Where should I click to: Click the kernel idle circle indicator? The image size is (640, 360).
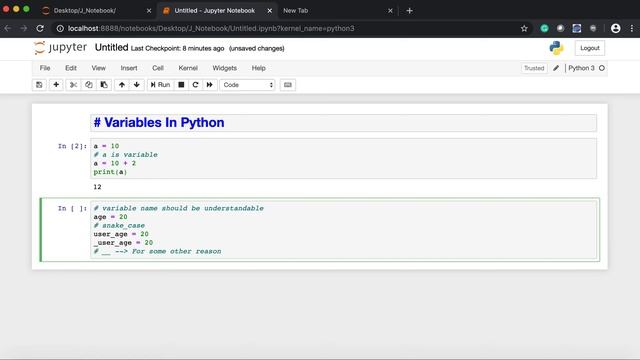click(x=602, y=68)
